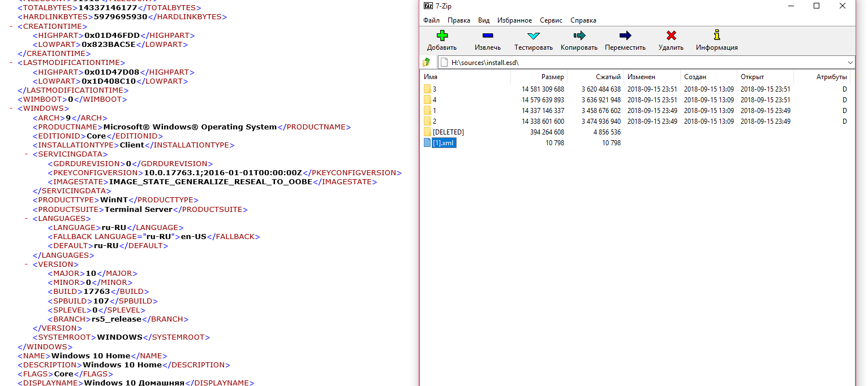Open the Файл menu

coord(431,20)
